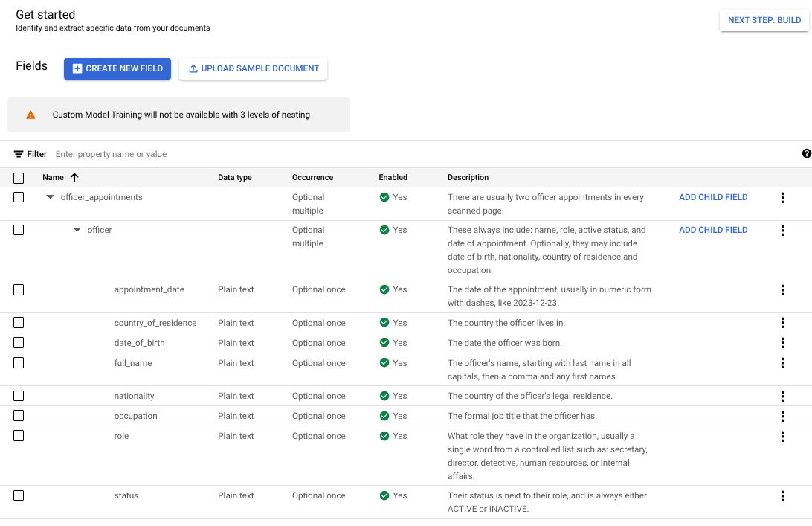Check the select-all checkbox in header

pyautogui.click(x=19, y=178)
